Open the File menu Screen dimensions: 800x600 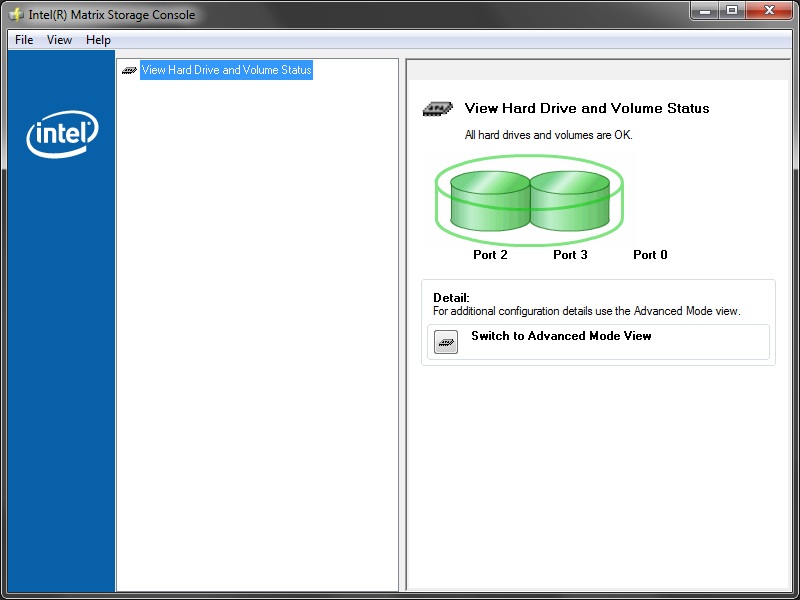tap(24, 40)
